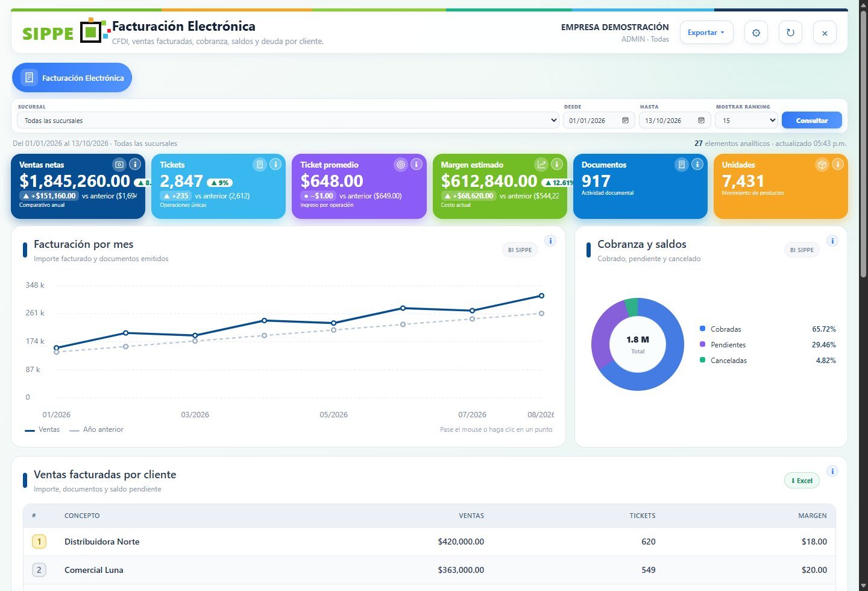Click document icon on Documentos card
This screenshot has width=868, height=591.
tap(682, 164)
